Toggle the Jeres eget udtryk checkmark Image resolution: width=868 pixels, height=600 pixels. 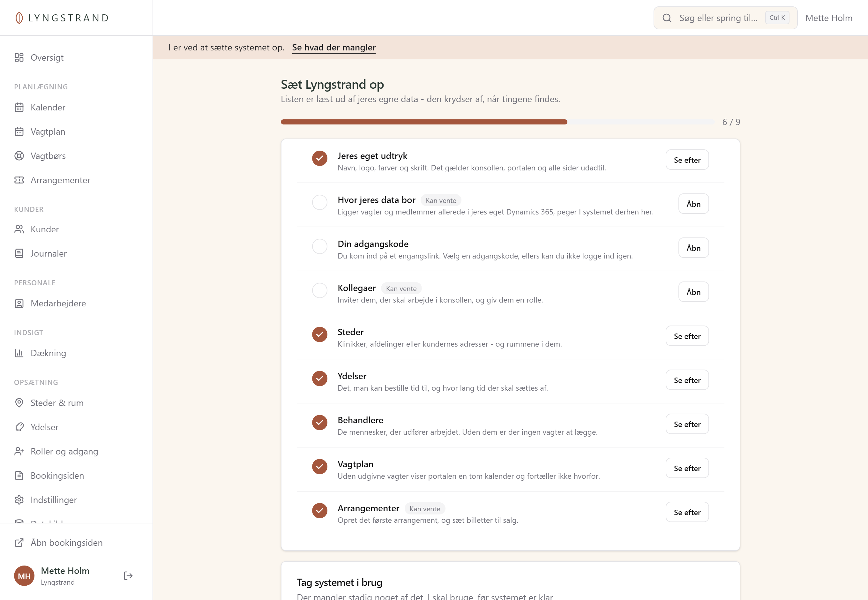(319, 158)
